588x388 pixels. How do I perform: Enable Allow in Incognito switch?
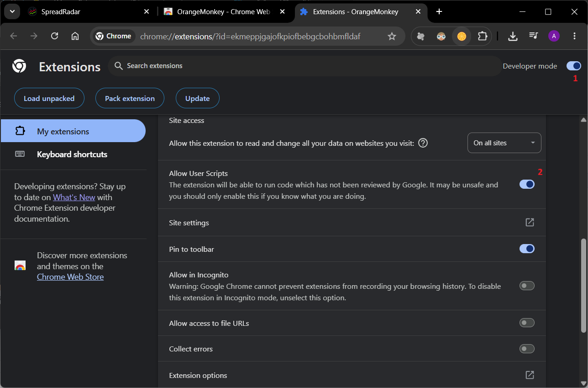click(x=527, y=286)
